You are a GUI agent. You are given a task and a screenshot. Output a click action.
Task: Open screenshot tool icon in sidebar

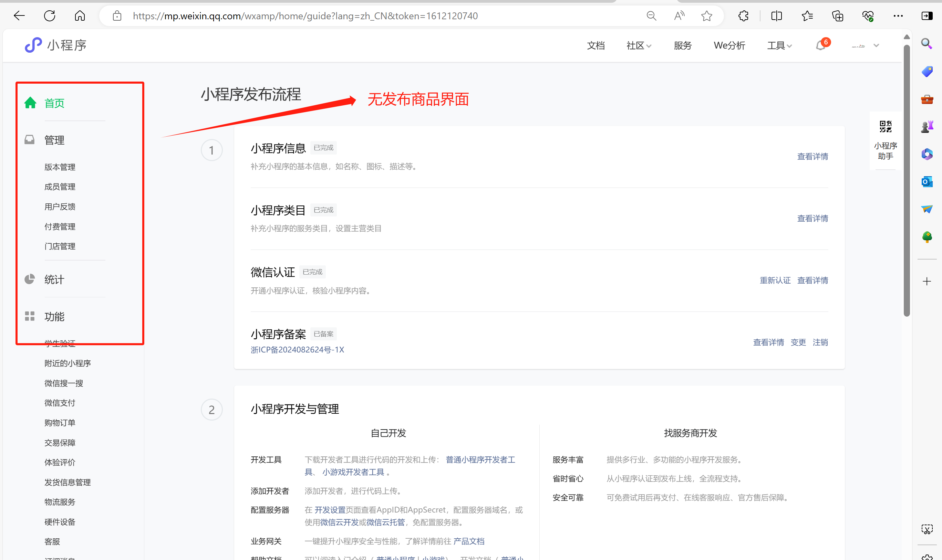pos(927,529)
